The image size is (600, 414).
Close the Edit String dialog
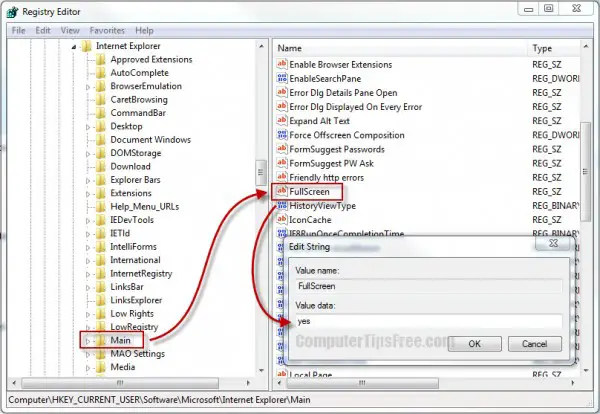tap(553, 243)
